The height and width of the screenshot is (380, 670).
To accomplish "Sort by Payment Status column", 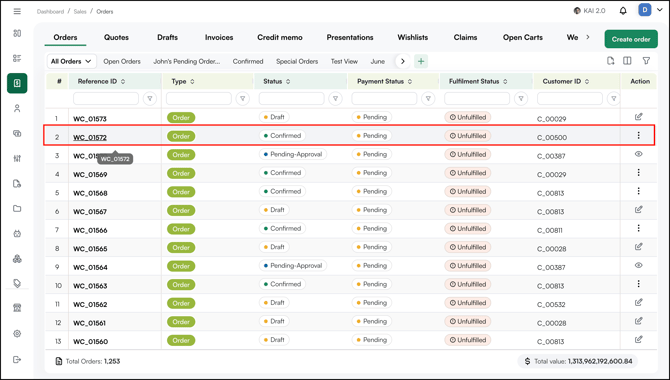I will [410, 81].
